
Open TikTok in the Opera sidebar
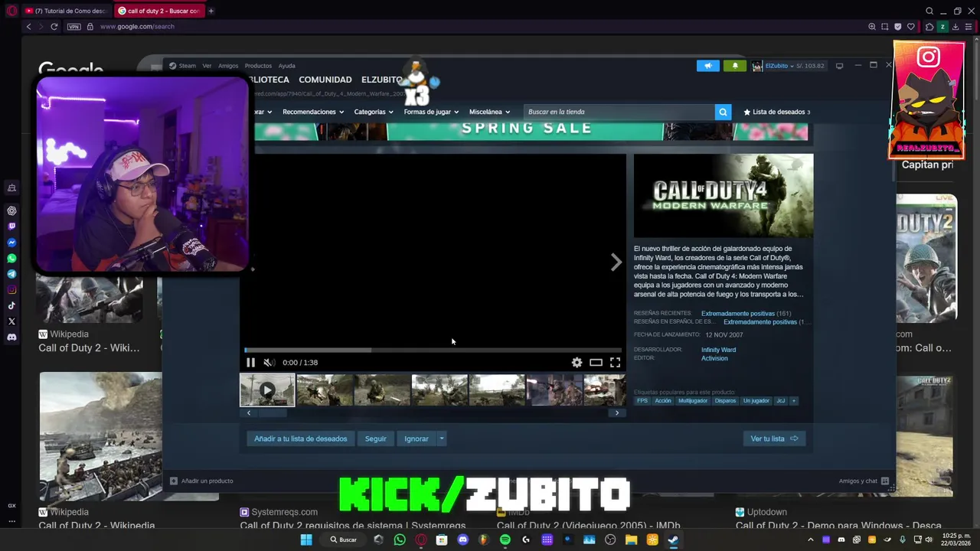tap(11, 305)
